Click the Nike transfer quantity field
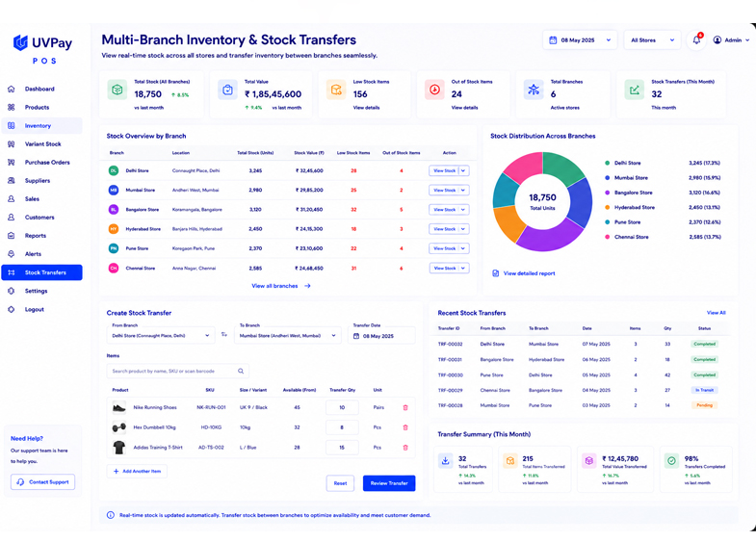This screenshot has height=542, width=756. click(342, 407)
